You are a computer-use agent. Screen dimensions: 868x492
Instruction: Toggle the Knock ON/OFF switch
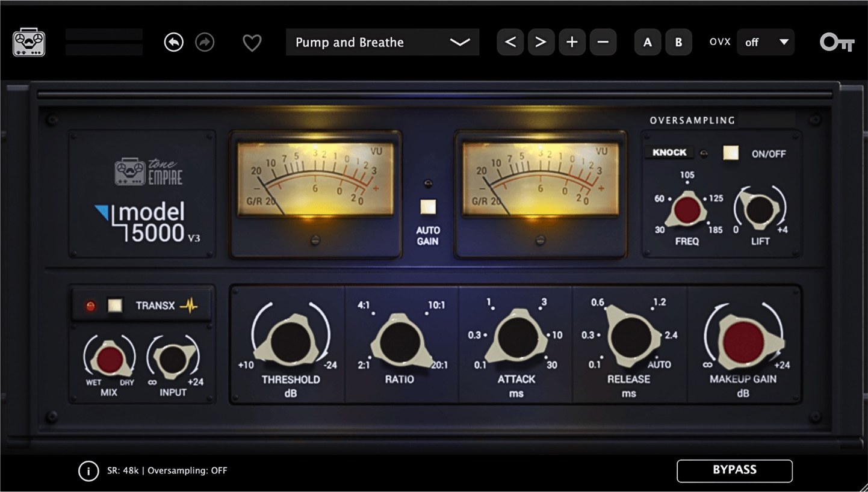731,153
